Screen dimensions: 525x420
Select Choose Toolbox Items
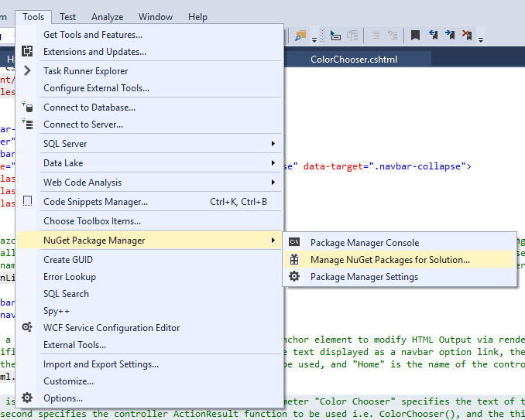pos(149,221)
